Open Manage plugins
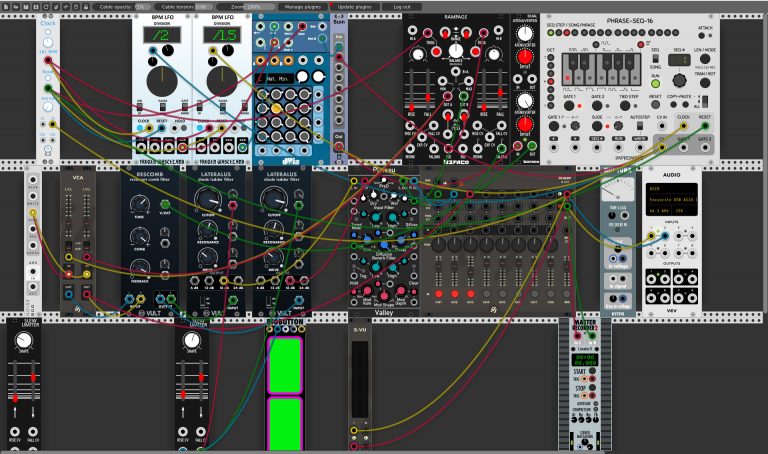Screen dimensions: 768x454 pos(303,7)
